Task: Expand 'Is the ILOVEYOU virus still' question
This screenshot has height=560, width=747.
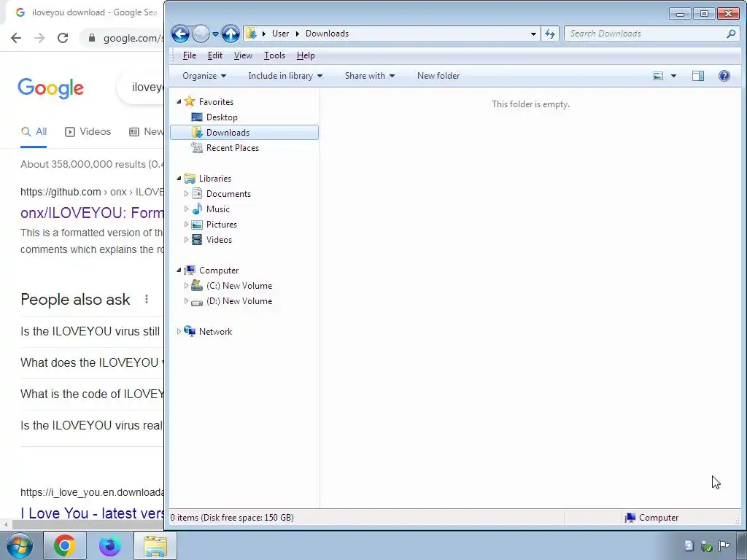Action: click(x=92, y=332)
